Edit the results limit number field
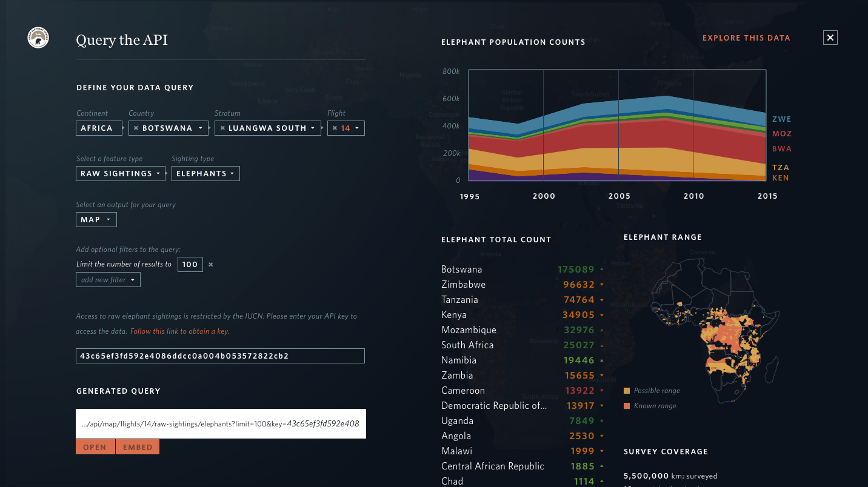The height and width of the screenshot is (487, 868). [x=190, y=265]
